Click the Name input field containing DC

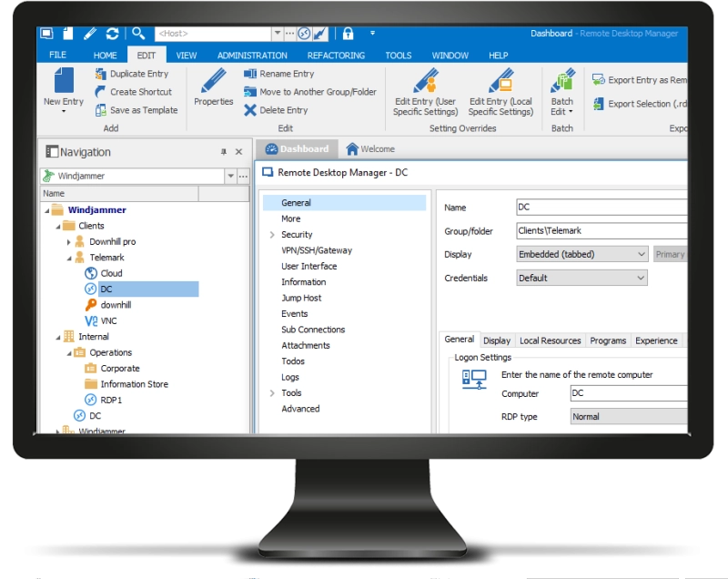(602, 207)
